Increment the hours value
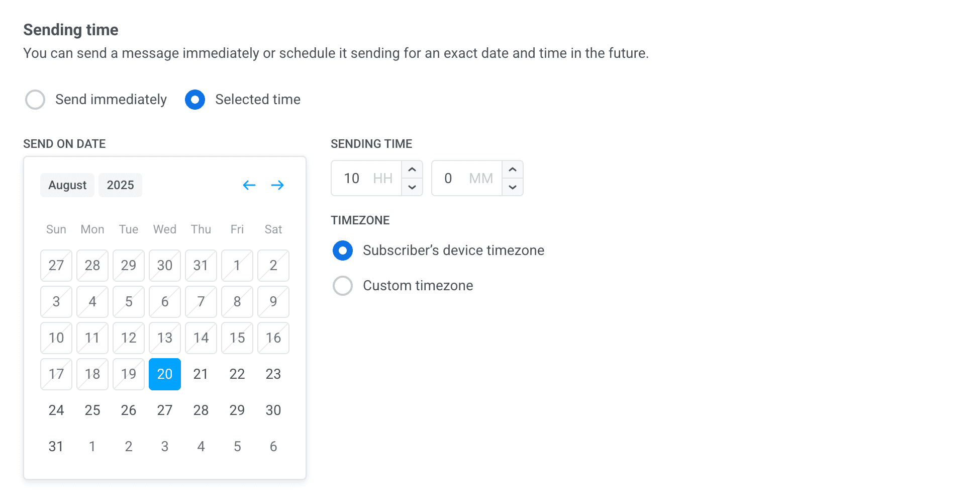The image size is (980, 500). coord(412,169)
